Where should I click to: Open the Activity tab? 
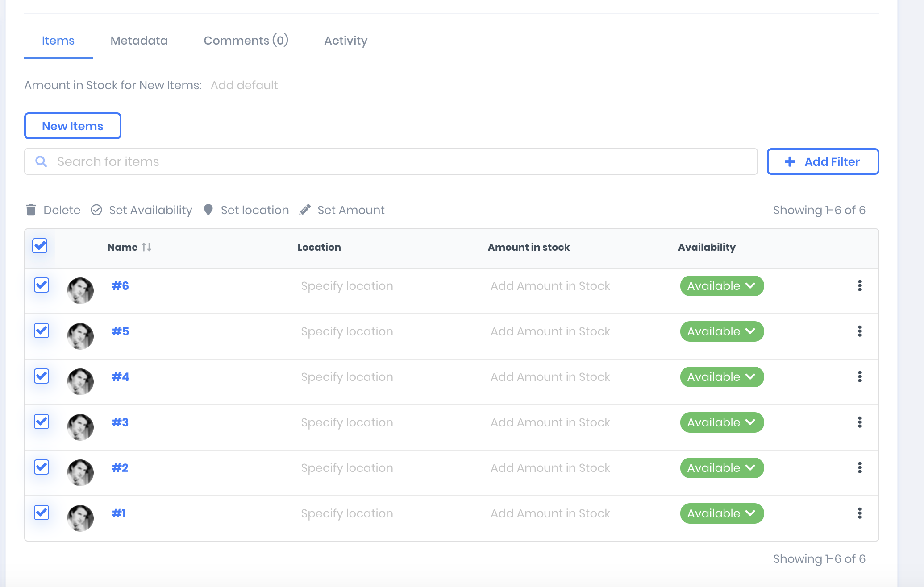pyautogui.click(x=345, y=41)
